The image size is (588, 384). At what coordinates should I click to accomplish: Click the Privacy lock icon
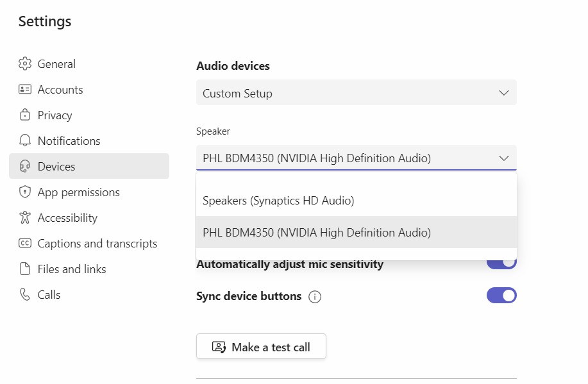(x=25, y=115)
